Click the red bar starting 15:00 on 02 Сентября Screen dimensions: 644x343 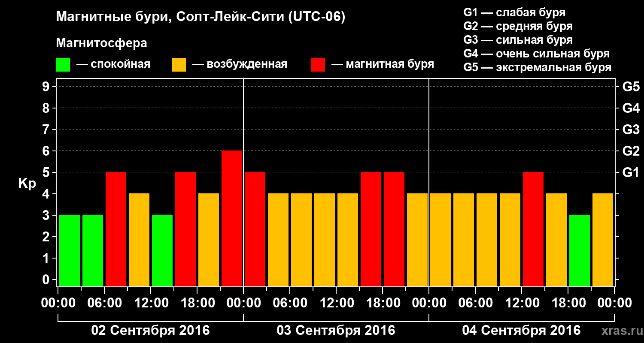click(185, 229)
